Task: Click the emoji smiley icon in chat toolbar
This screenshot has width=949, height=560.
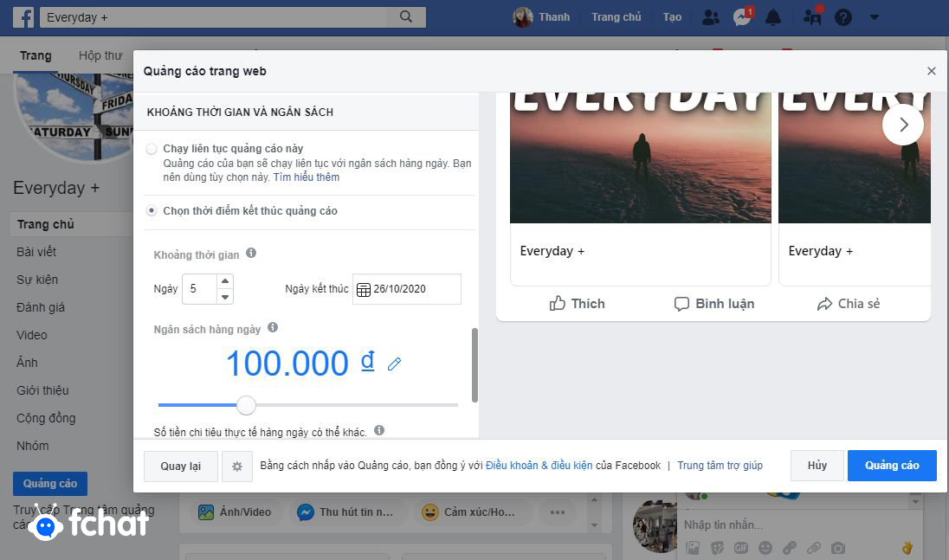Action: [765, 548]
